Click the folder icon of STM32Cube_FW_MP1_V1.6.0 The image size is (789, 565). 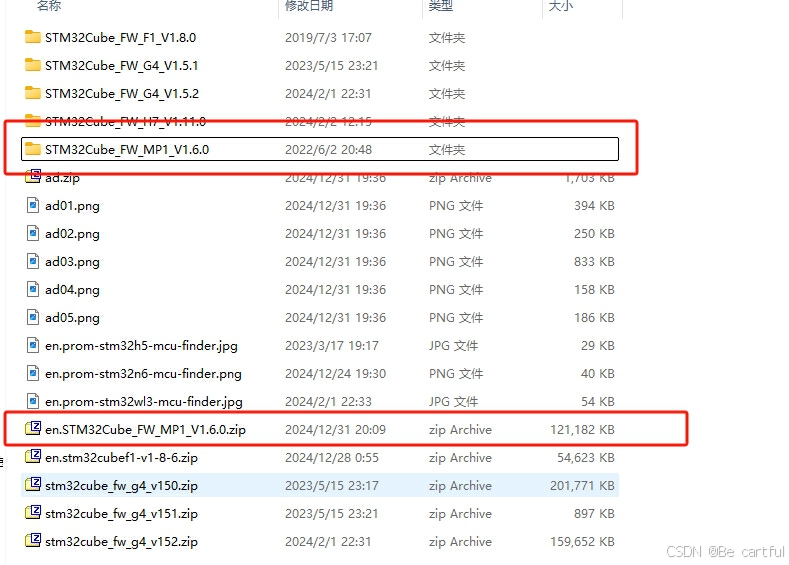pos(33,149)
